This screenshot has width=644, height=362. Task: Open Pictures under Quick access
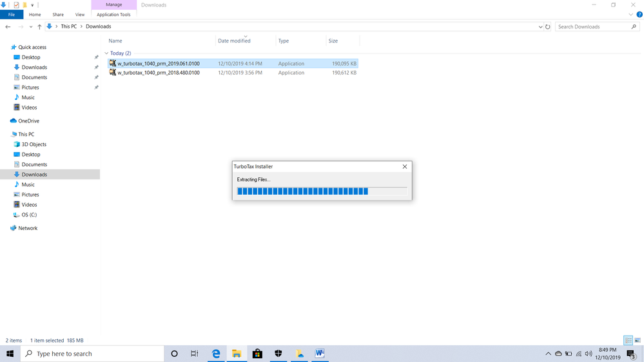coord(30,88)
